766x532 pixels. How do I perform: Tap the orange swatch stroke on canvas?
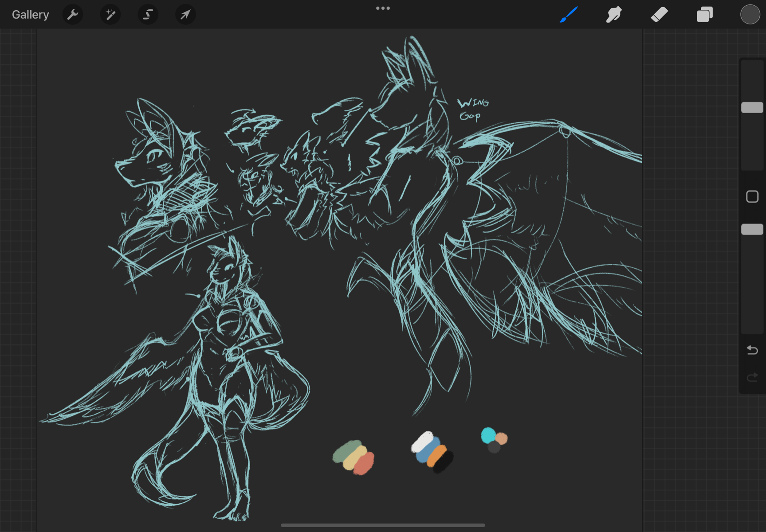pyautogui.click(x=437, y=454)
